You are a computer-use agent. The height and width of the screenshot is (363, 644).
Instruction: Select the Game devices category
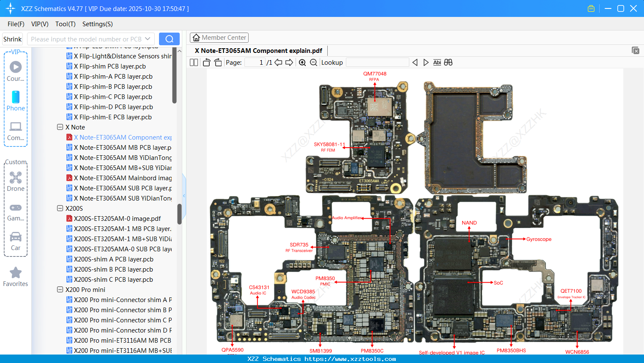click(x=16, y=211)
